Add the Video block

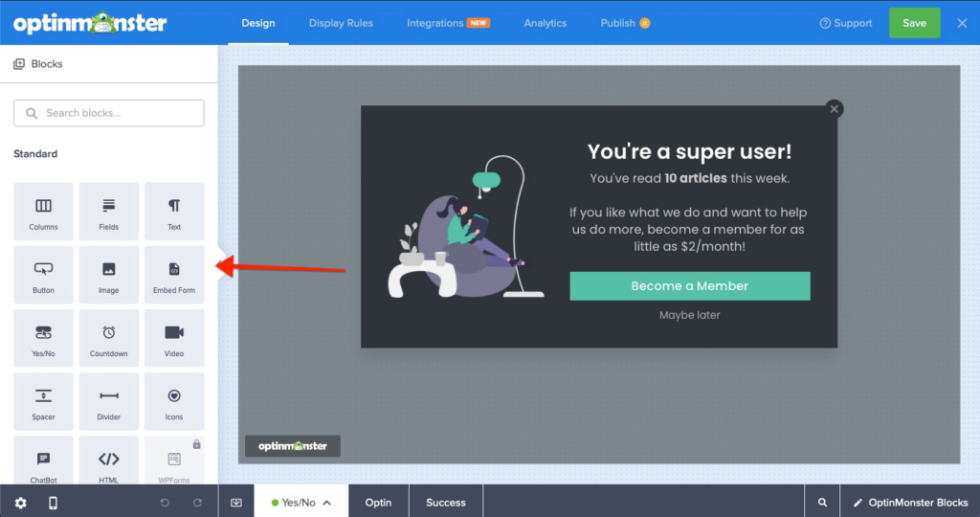(173, 338)
